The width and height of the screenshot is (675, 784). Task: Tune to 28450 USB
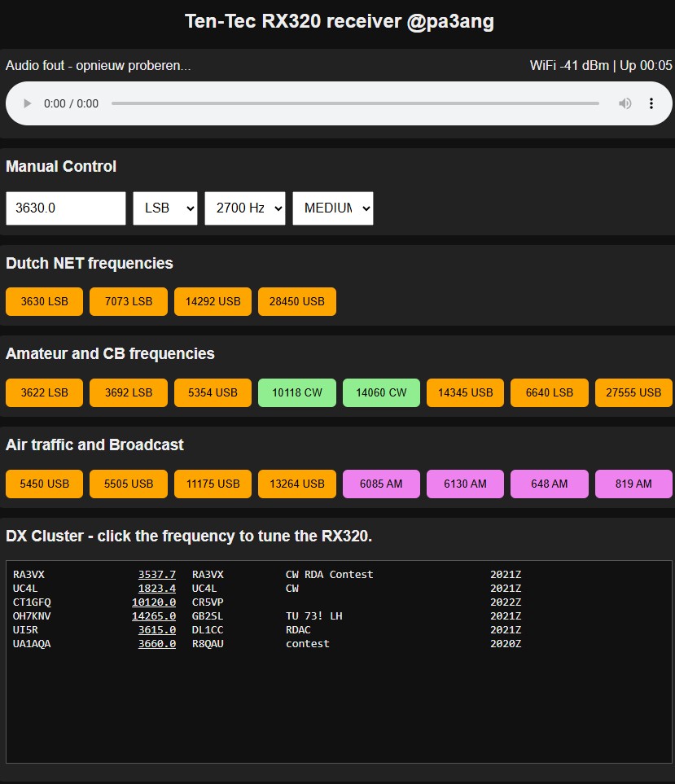point(297,301)
